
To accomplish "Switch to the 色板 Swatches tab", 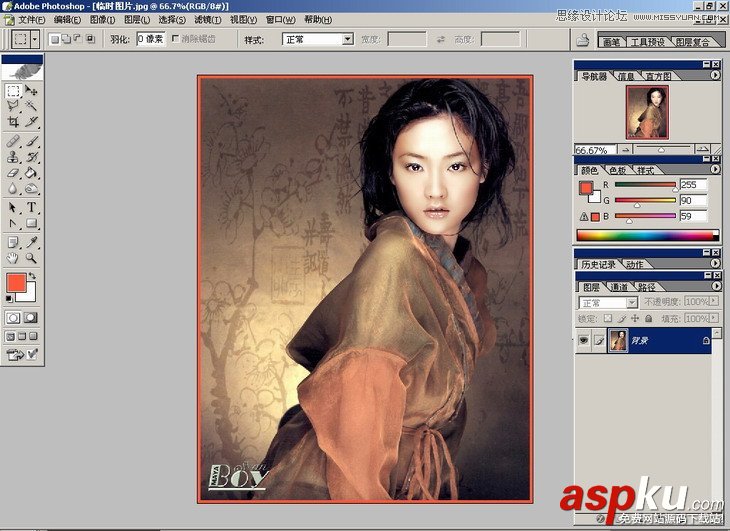I will coord(617,170).
